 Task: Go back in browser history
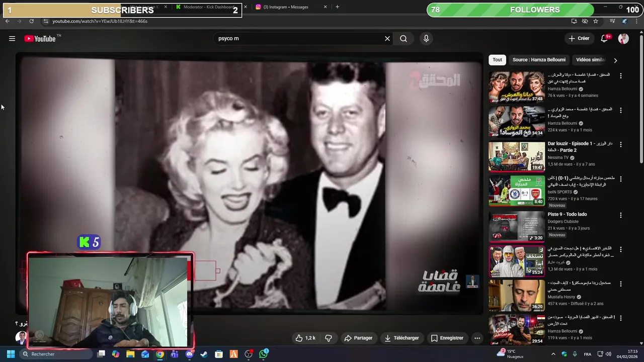[7, 21]
